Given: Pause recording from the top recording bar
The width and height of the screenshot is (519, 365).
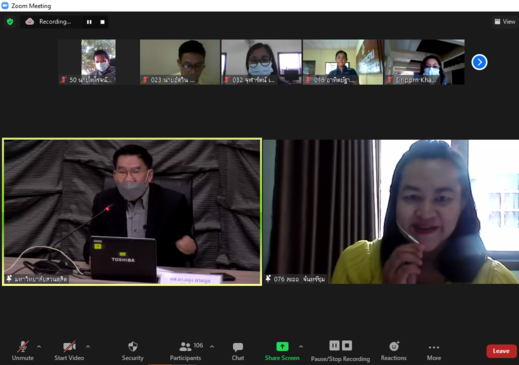Looking at the screenshot, I should (x=89, y=22).
